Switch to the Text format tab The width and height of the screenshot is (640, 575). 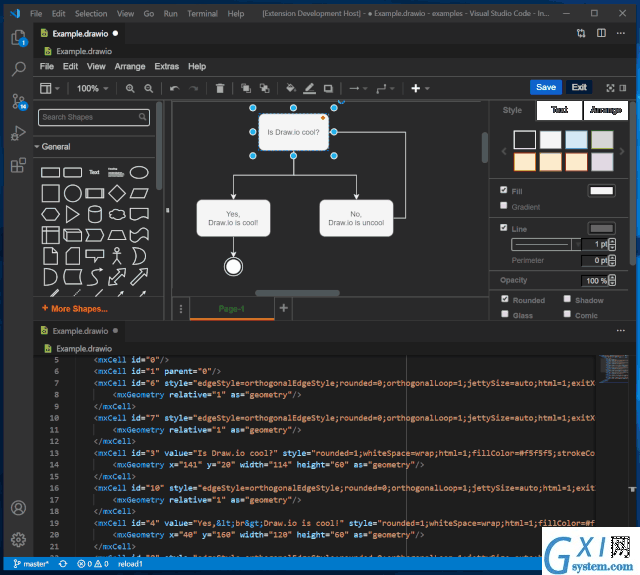pyautogui.click(x=559, y=110)
